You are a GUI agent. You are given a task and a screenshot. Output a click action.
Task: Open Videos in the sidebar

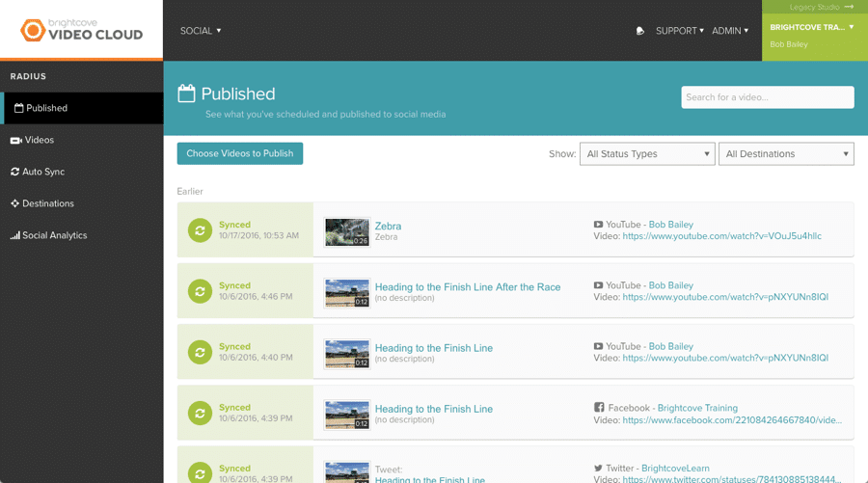pyautogui.click(x=82, y=140)
